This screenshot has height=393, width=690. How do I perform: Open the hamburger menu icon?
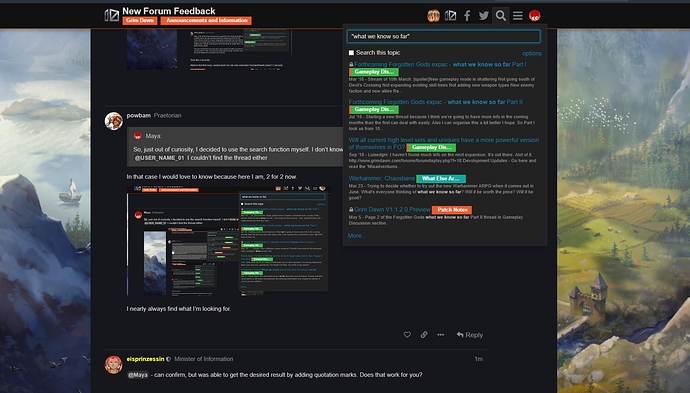point(518,16)
